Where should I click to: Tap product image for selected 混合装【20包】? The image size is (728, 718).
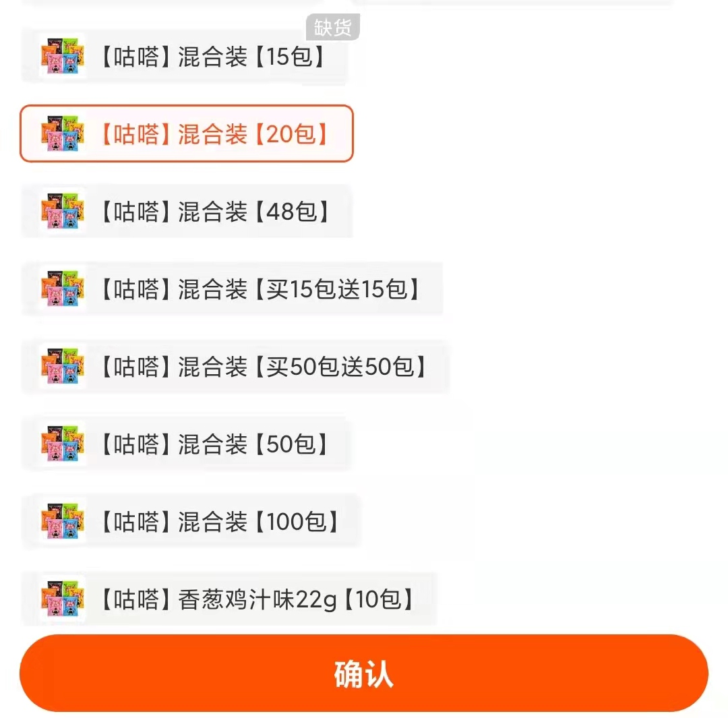coord(62,133)
